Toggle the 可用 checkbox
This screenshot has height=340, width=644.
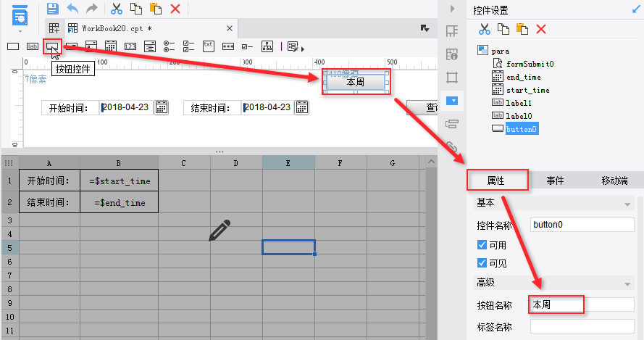(x=482, y=244)
